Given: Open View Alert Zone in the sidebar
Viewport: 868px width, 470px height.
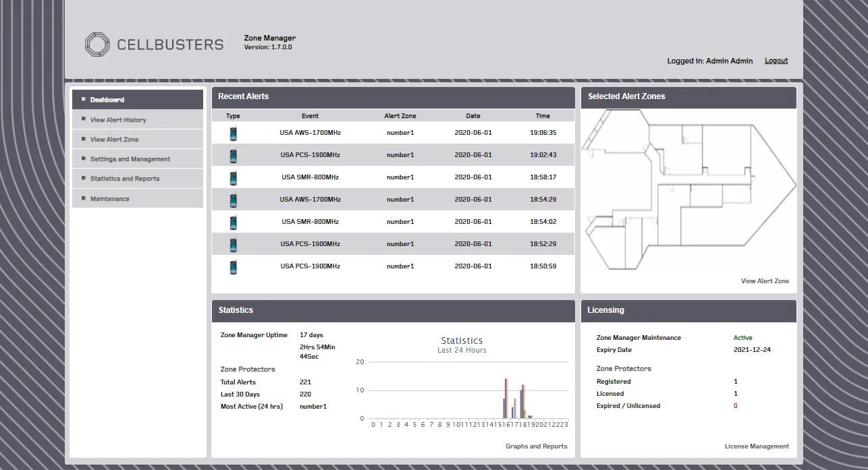Looking at the screenshot, I should pos(138,139).
